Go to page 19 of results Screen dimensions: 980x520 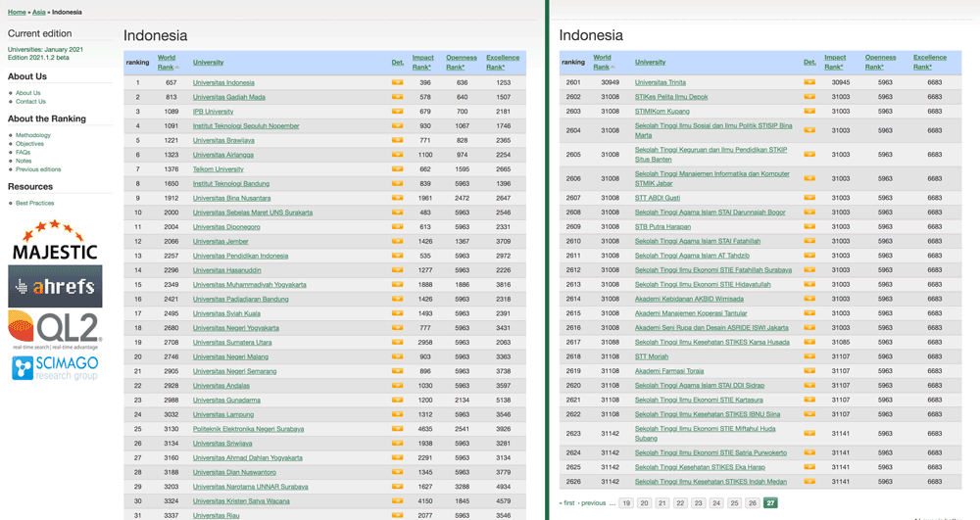[626, 503]
